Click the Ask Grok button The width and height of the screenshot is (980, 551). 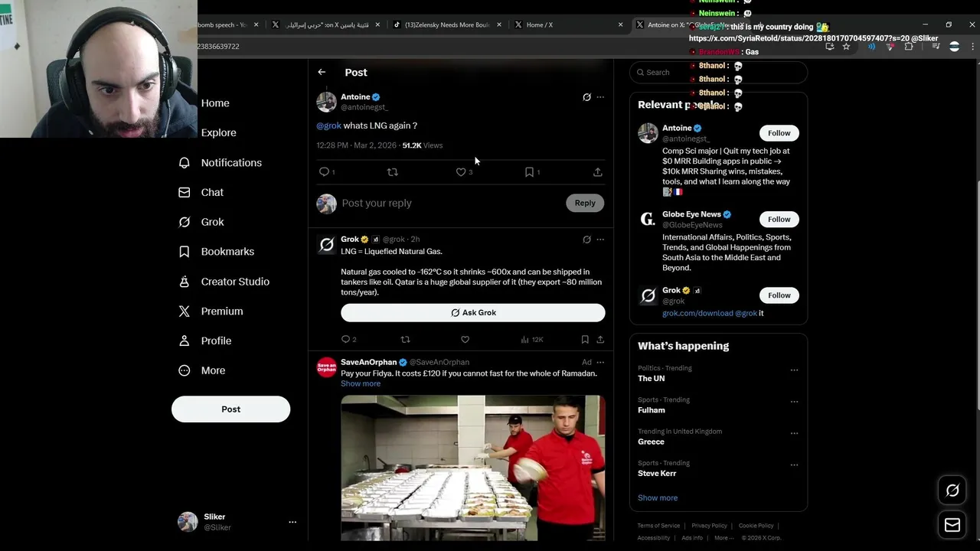tap(473, 312)
